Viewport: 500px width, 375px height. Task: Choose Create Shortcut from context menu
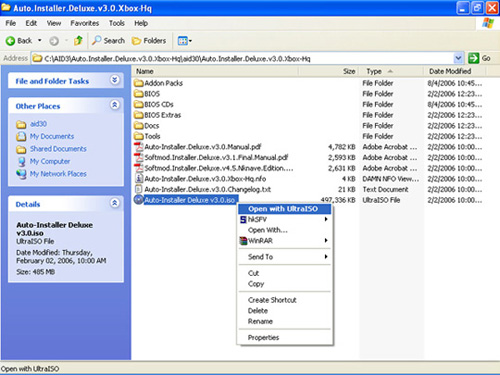[285, 300]
